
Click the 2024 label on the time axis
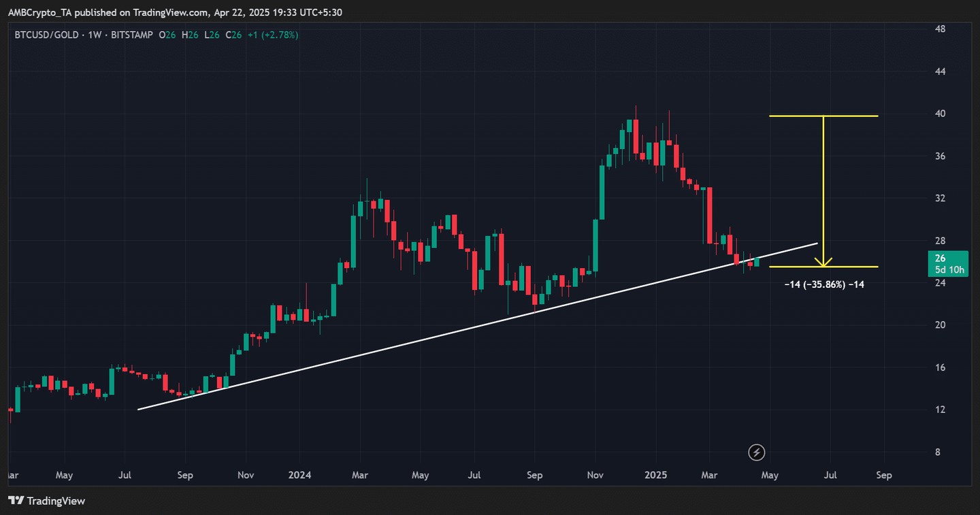299,475
